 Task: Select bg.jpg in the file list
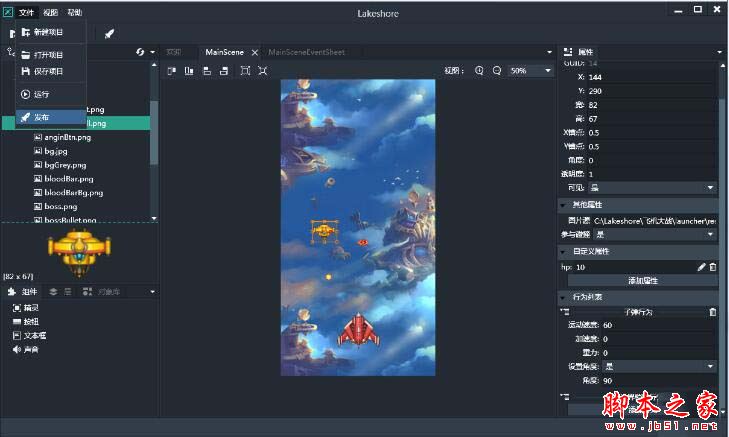[56, 151]
